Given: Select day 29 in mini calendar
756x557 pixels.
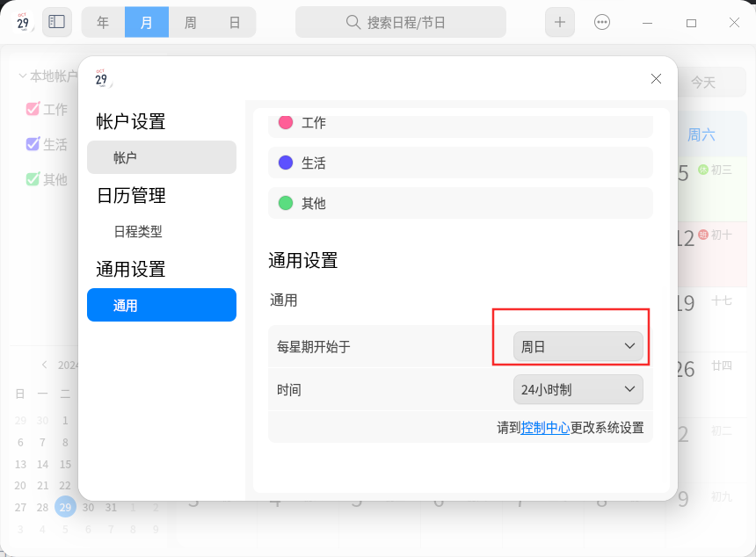Looking at the screenshot, I should [65, 507].
